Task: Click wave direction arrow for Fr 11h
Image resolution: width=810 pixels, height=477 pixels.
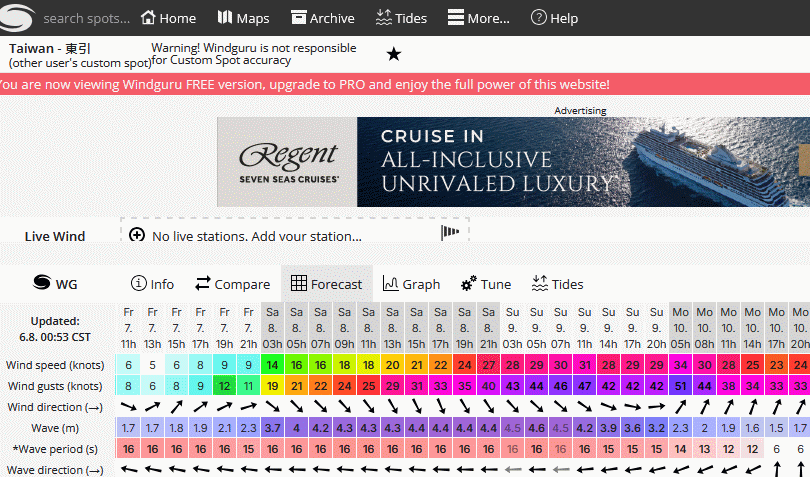Action: click(x=129, y=470)
